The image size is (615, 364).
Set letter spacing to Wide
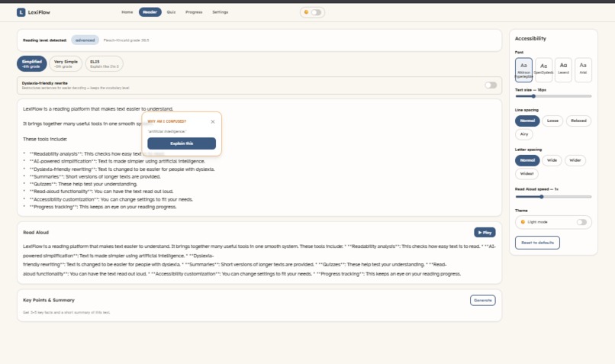coord(552,160)
